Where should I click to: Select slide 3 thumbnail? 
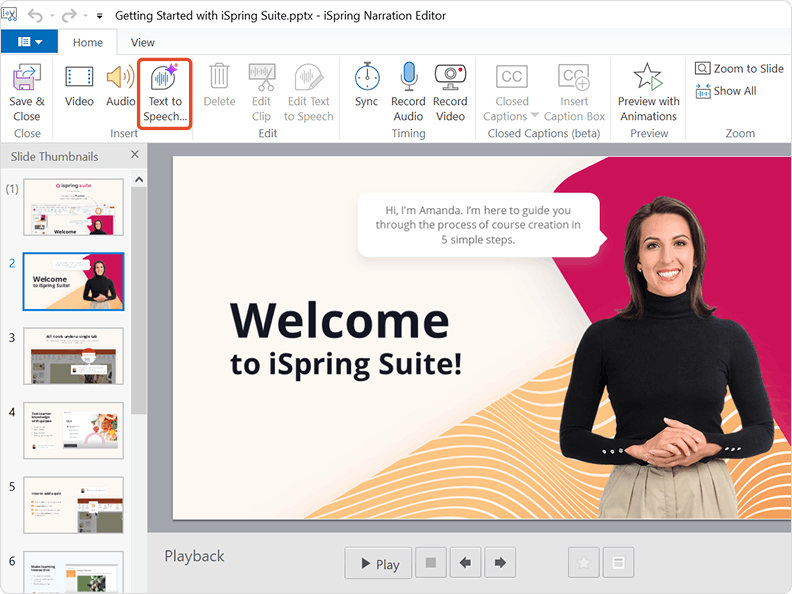click(73, 356)
